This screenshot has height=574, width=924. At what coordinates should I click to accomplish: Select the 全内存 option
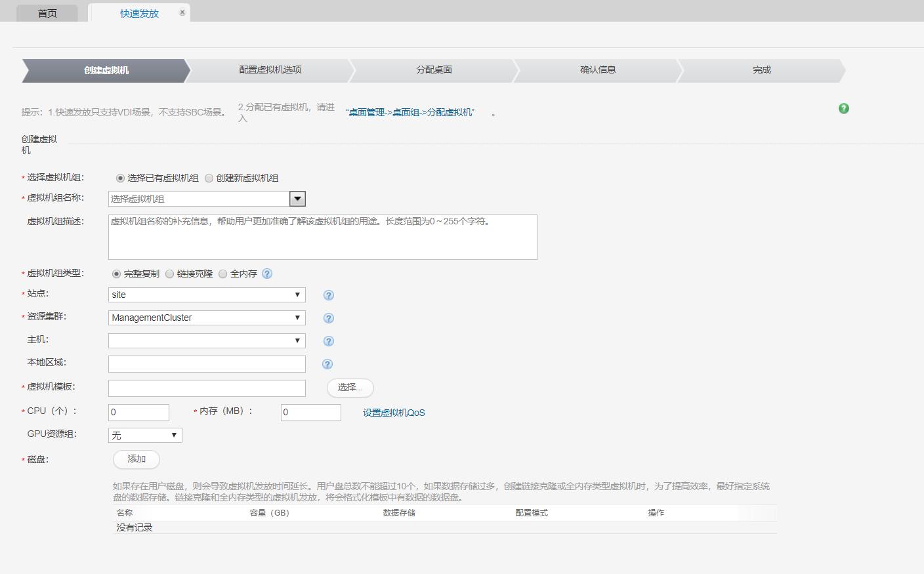(x=222, y=274)
